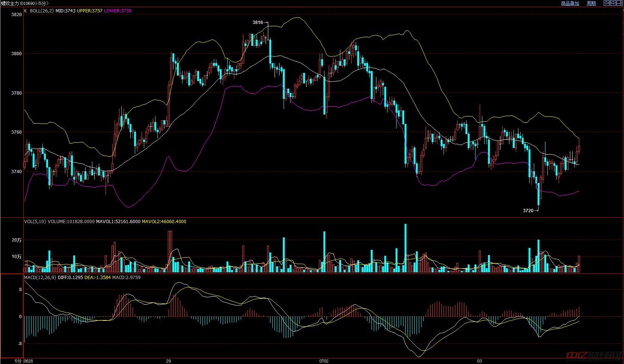Click the 3760 price axis label
Image resolution: width=624 pixels, height=364 pixels.
pos(17,132)
